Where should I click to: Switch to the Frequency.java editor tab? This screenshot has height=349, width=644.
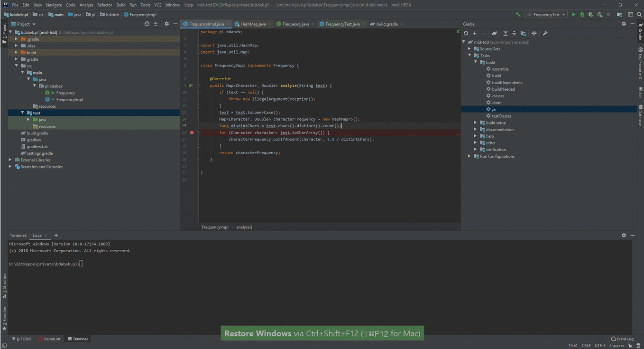tap(295, 24)
